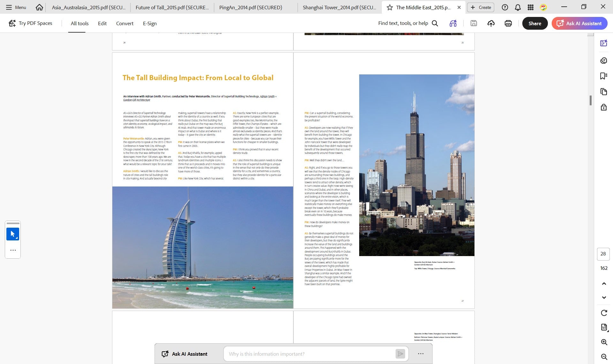The width and height of the screenshot is (613, 364).
Task: Click the vertical scrollbar thumb
Action: pos(591,101)
